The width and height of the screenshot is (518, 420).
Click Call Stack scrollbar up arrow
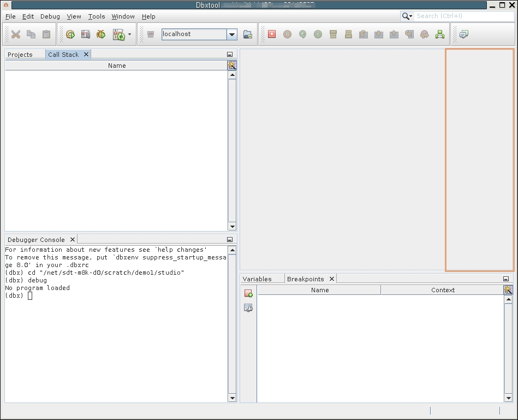tap(232, 75)
